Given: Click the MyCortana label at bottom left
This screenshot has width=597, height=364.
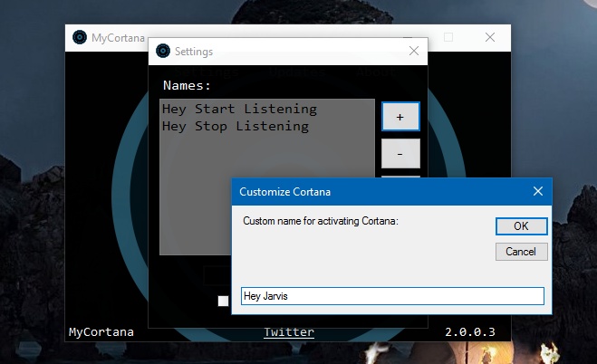Looking at the screenshot, I should [x=101, y=332].
